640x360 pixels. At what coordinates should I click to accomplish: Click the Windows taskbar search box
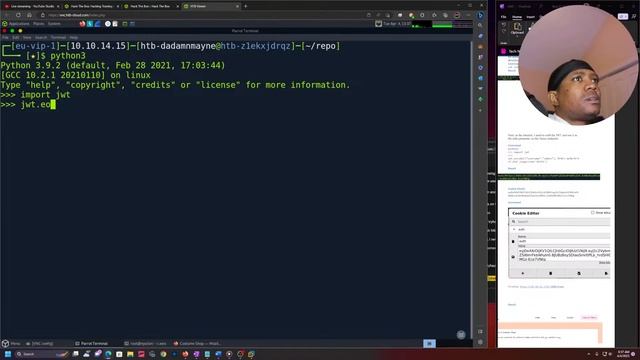click(x=41, y=354)
